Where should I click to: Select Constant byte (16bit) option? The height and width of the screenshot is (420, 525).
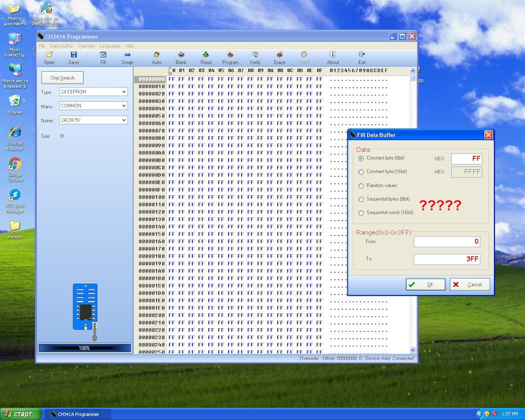(361, 172)
